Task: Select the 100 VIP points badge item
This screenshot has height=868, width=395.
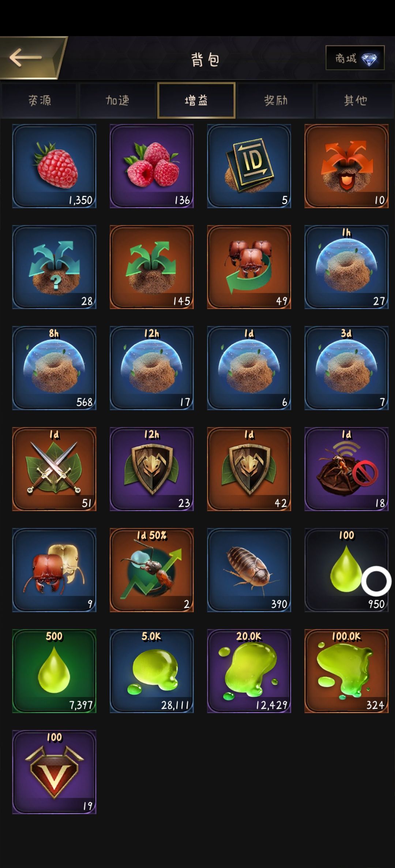Action: pyautogui.click(x=54, y=772)
